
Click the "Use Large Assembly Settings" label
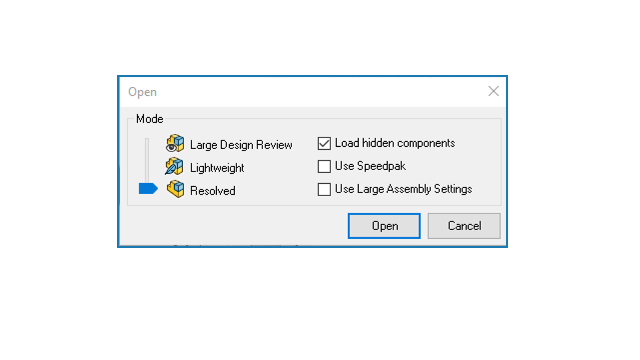point(403,189)
